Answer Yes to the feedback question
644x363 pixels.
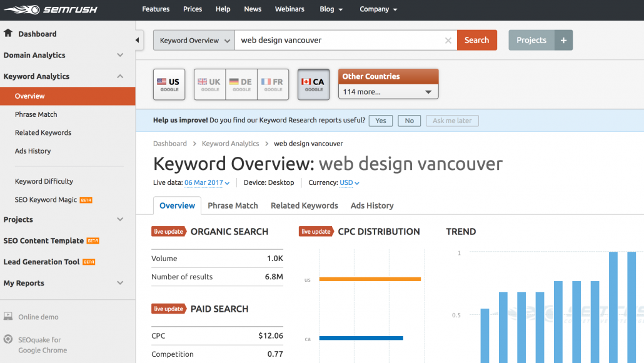tap(381, 121)
